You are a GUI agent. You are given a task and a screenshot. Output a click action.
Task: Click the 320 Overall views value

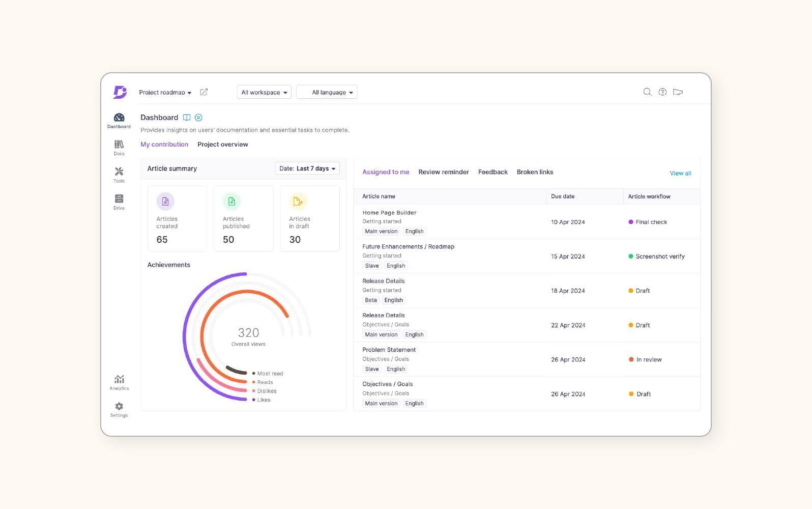(248, 332)
